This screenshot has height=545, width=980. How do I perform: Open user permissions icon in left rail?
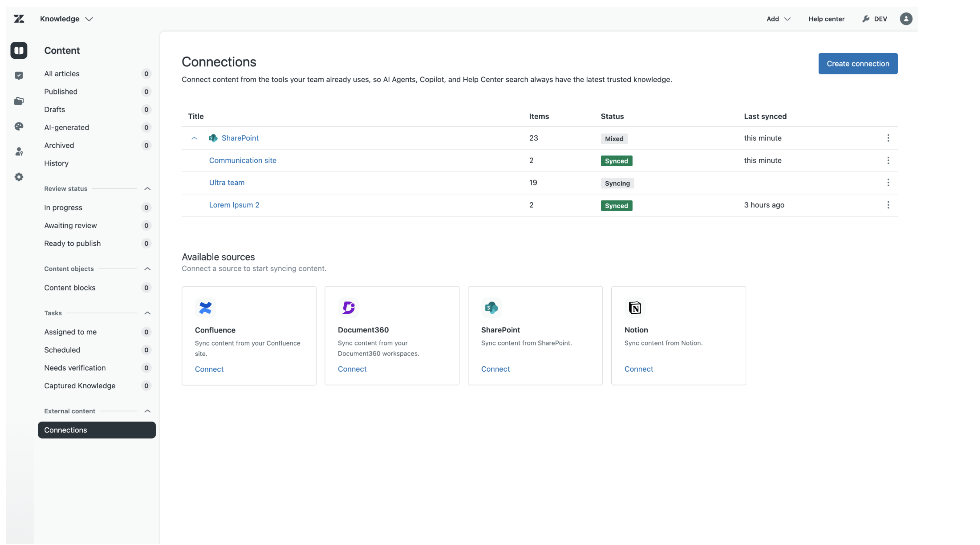pyautogui.click(x=19, y=151)
